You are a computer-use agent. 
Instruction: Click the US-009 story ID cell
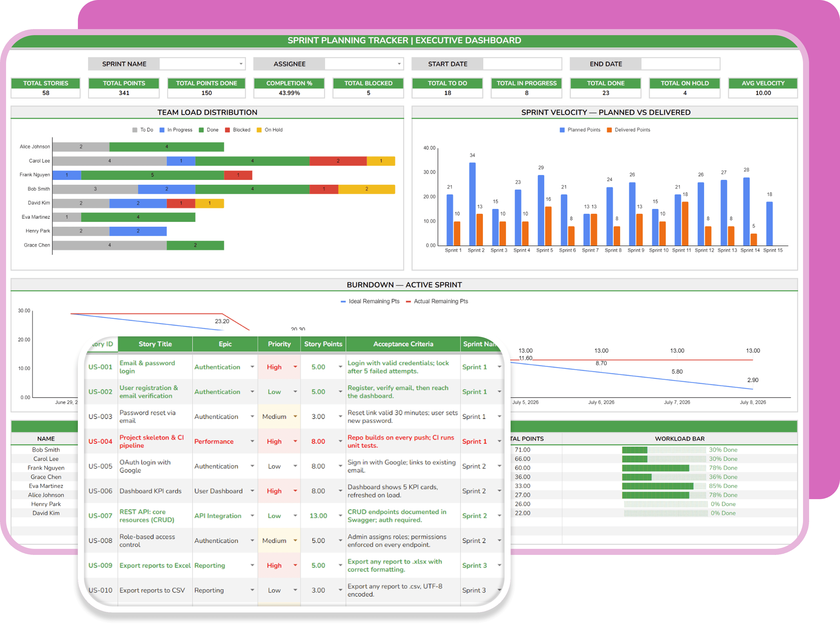point(101,566)
